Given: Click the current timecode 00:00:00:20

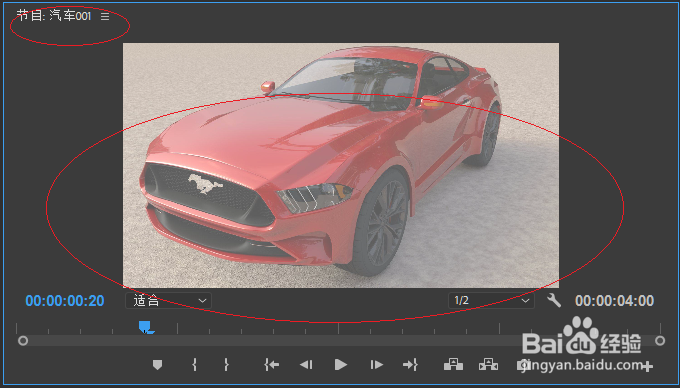Looking at the screenshot, I should point(65,301).
